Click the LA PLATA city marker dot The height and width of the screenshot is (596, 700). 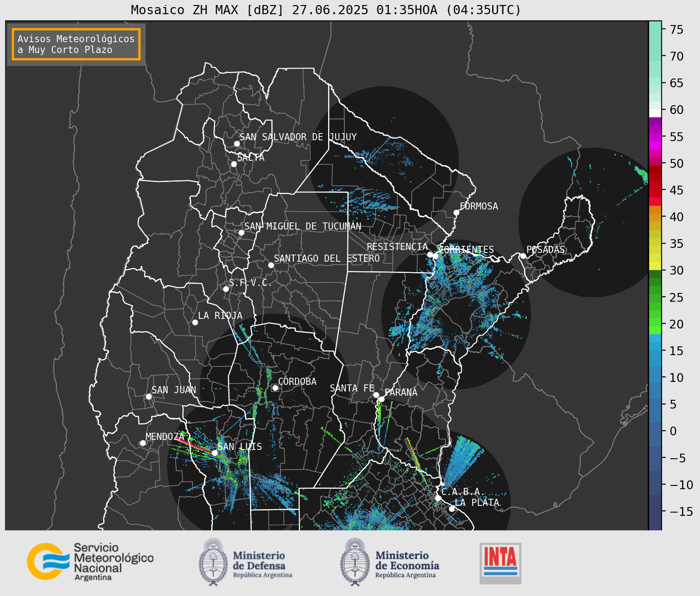pos(452,509)
